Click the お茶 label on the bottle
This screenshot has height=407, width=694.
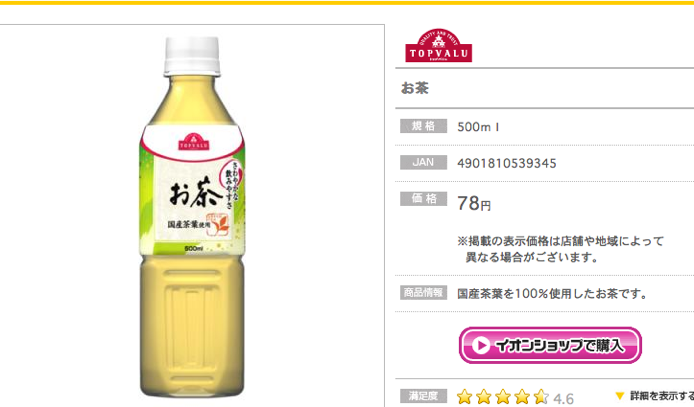195,193
